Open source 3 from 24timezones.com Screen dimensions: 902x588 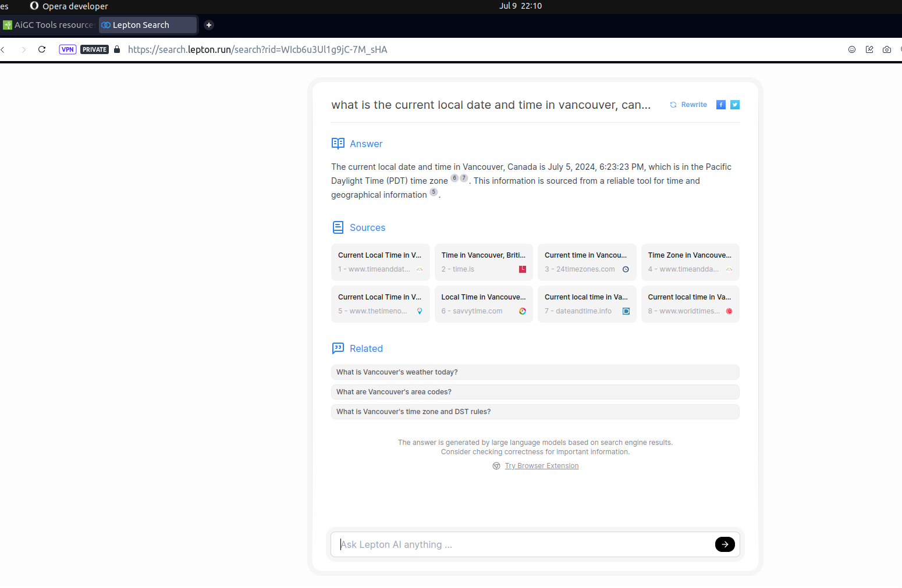[587, 262]
